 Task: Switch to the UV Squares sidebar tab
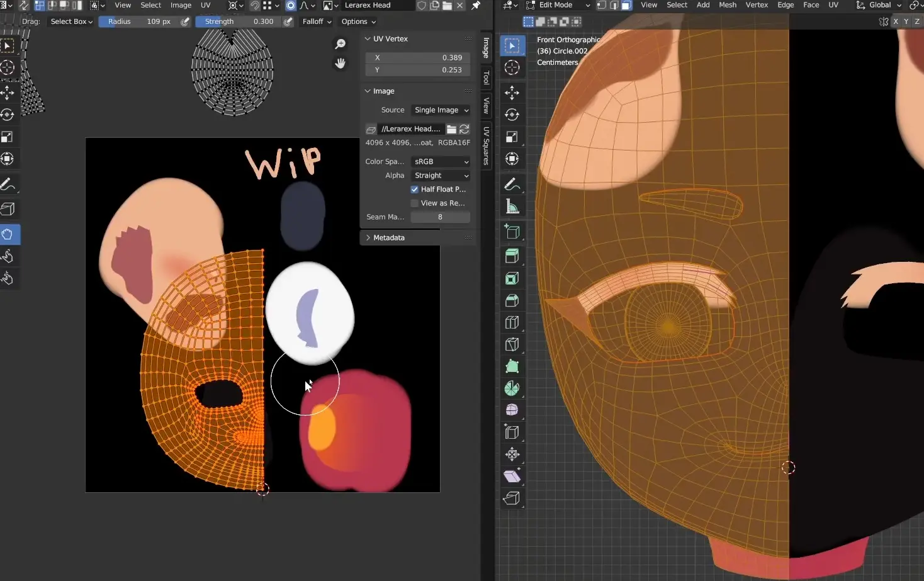tap(486, 146)
